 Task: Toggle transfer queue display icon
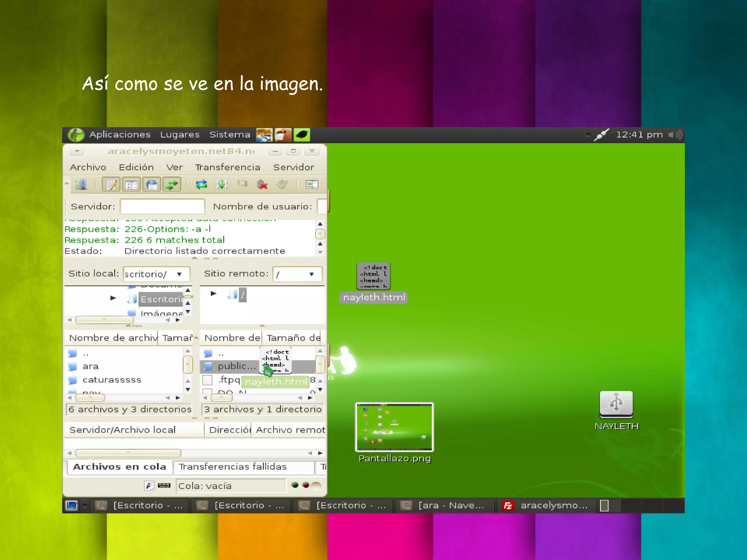pyautogui.click(x=172, y=185)
